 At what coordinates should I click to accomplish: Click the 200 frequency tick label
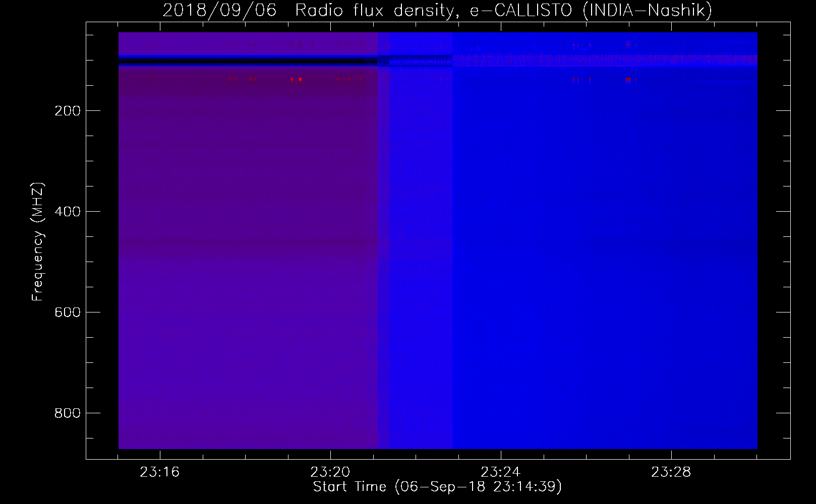[68, 111]
